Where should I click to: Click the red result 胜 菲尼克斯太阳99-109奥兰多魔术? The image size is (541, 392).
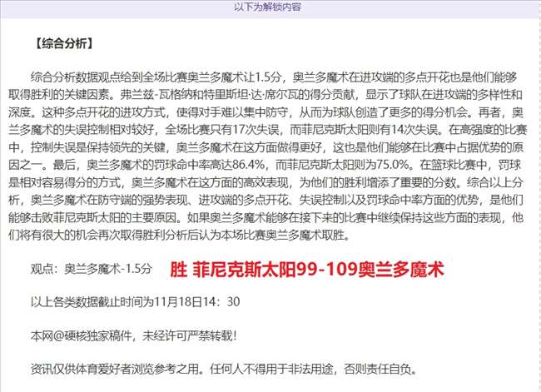pyautogui.click(x=306, y=270)
